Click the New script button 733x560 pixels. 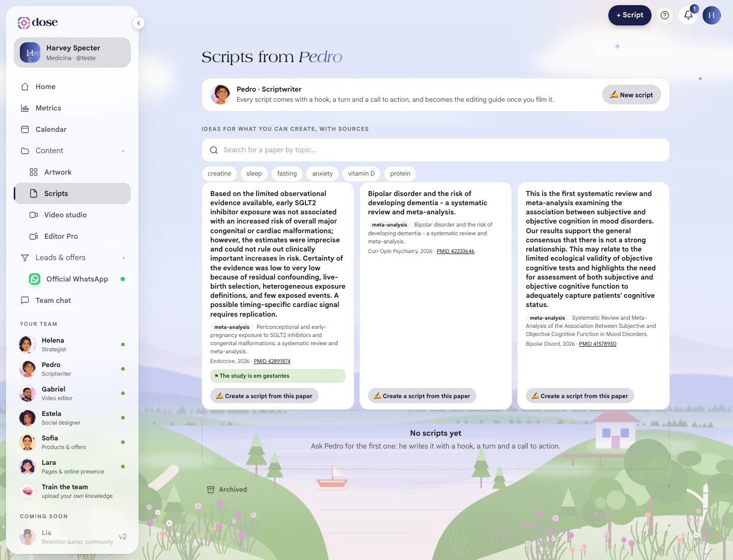(631, 95)
